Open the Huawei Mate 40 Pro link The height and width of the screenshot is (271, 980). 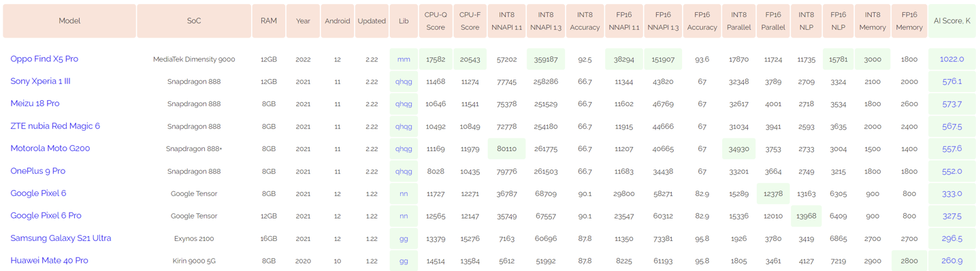49,261
